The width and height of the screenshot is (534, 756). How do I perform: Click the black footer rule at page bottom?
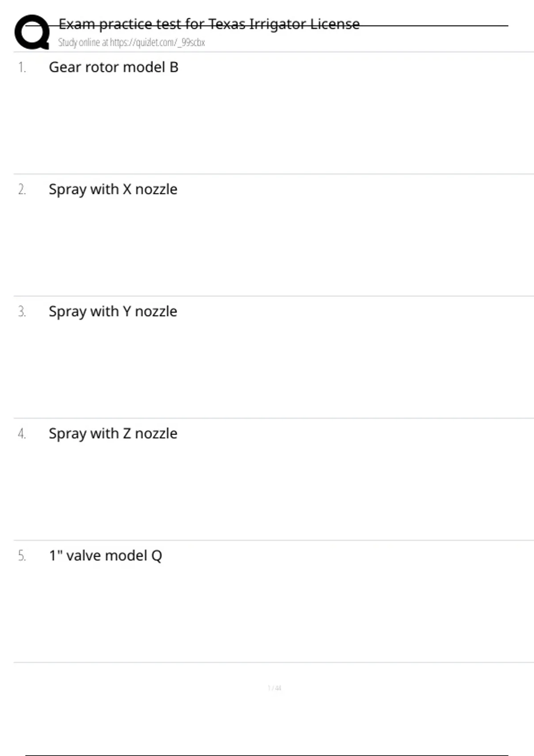click(267, 755)
